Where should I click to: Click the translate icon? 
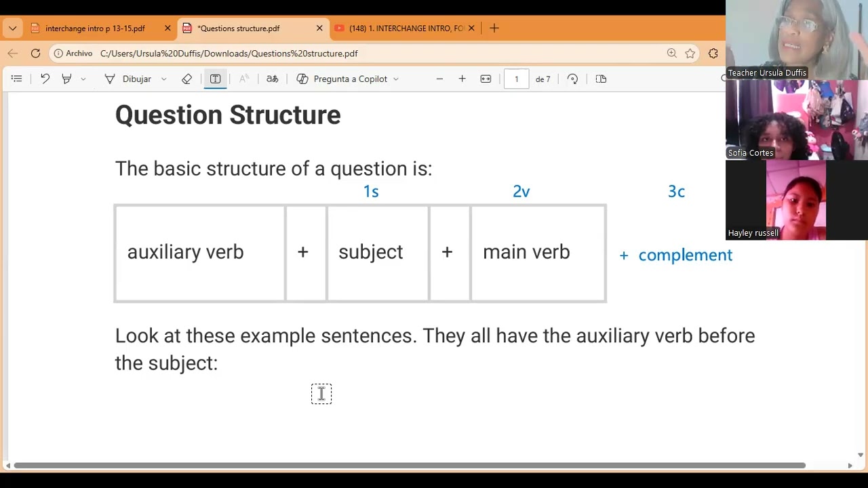point(272,79)
